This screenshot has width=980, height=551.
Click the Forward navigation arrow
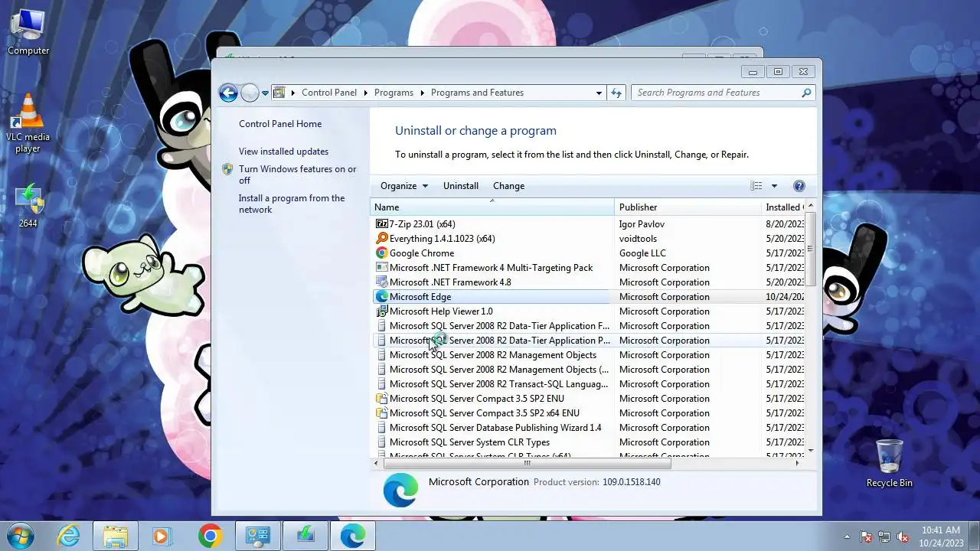point(250,93)
